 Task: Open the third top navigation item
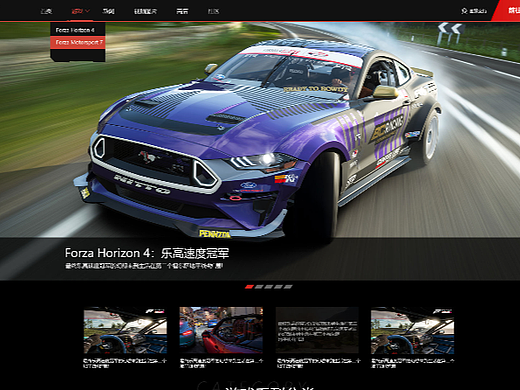[108, 11]
